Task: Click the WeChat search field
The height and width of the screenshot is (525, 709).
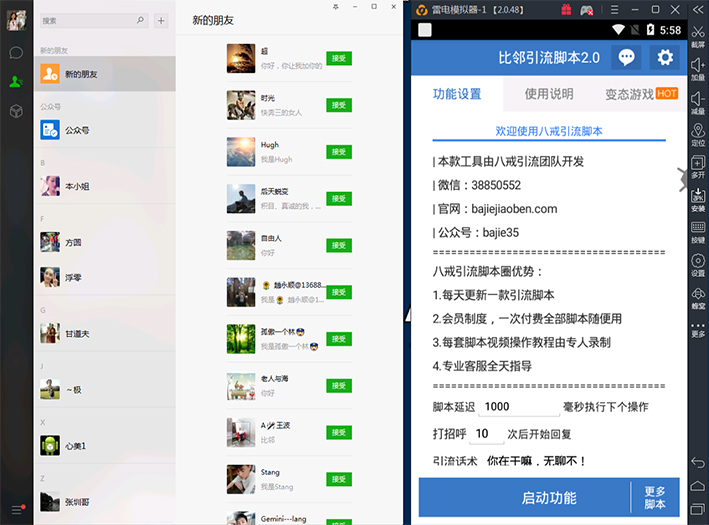Action: pyautogui.click(x=94, y=20)
